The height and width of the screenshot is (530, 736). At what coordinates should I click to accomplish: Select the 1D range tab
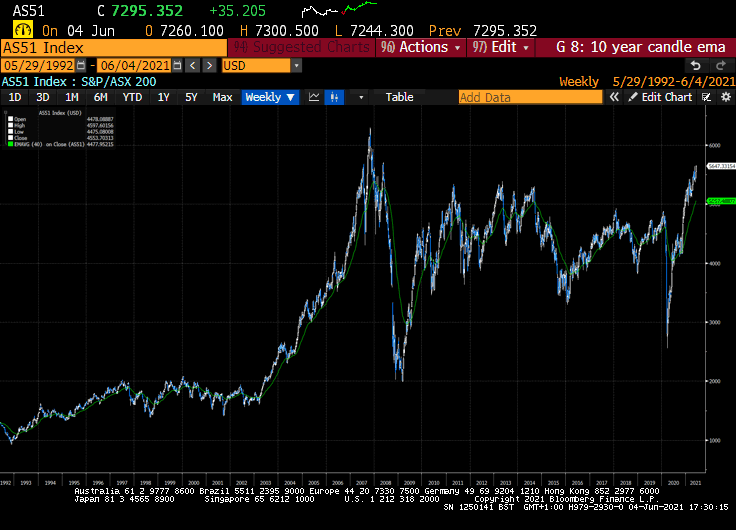[x=15, y=97]
